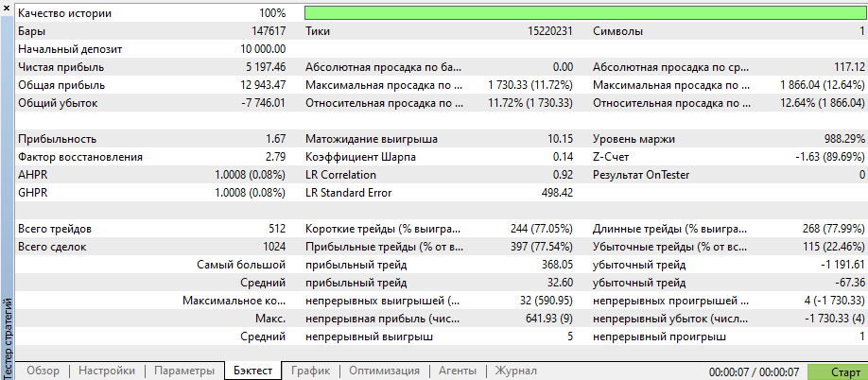This screenshot has width=868, height=380.
Task: Click the Прибыльность value 1.67
Action: (277, 139)
